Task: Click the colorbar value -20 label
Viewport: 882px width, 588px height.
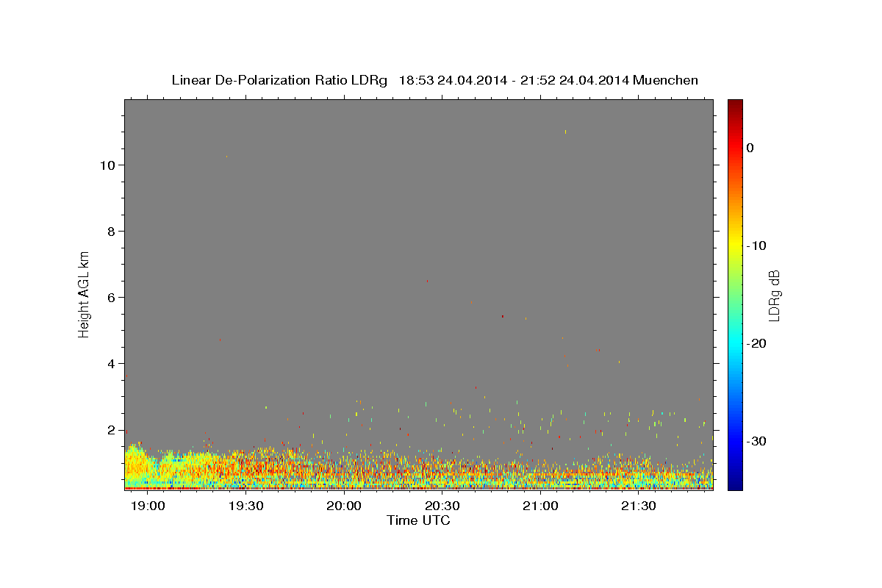Action: (x=757, y=343)
